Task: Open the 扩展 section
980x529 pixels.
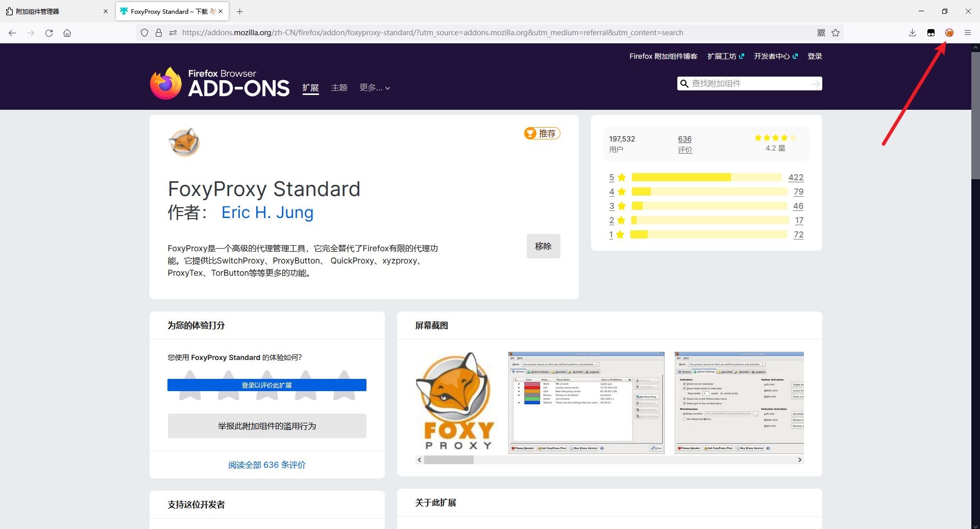Action: click(x=310, y=88)
